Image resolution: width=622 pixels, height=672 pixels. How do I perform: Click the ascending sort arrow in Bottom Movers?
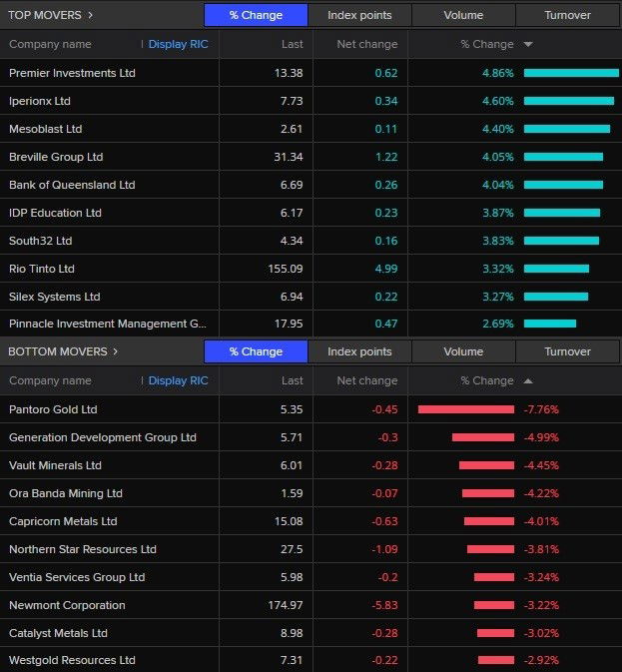point(528,381)
